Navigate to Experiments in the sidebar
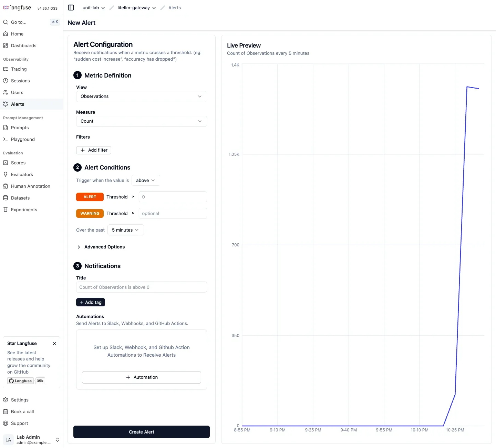The height and width of the screenshot is (448, 496). [32, 210]
